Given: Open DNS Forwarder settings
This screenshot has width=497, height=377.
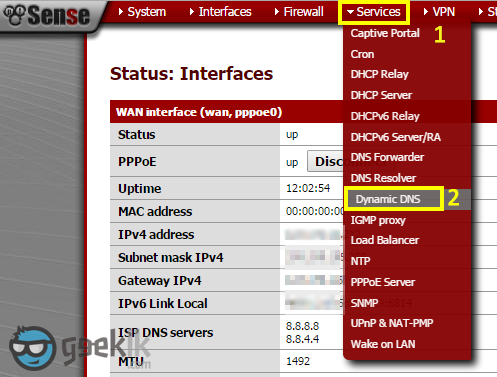Looking at the screenshot, I should 387,157.
